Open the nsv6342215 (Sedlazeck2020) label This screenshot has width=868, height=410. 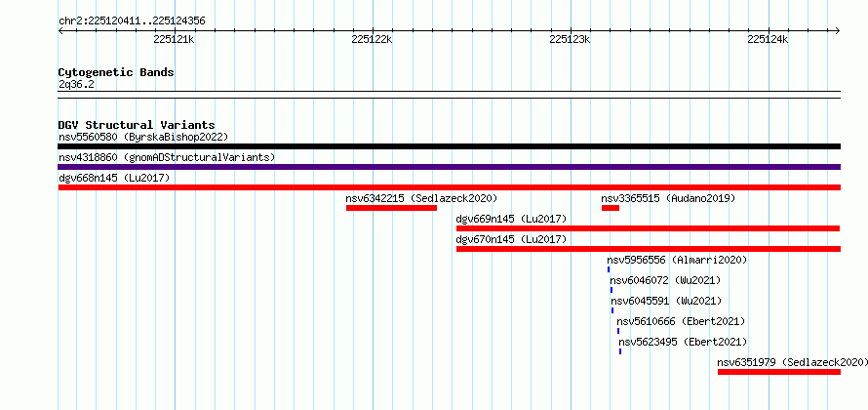[x=422, y=198]
